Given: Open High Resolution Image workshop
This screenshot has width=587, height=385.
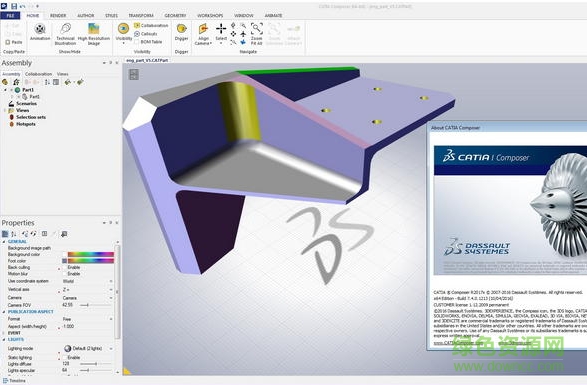Looking at the screenshot, I should 94,33.
